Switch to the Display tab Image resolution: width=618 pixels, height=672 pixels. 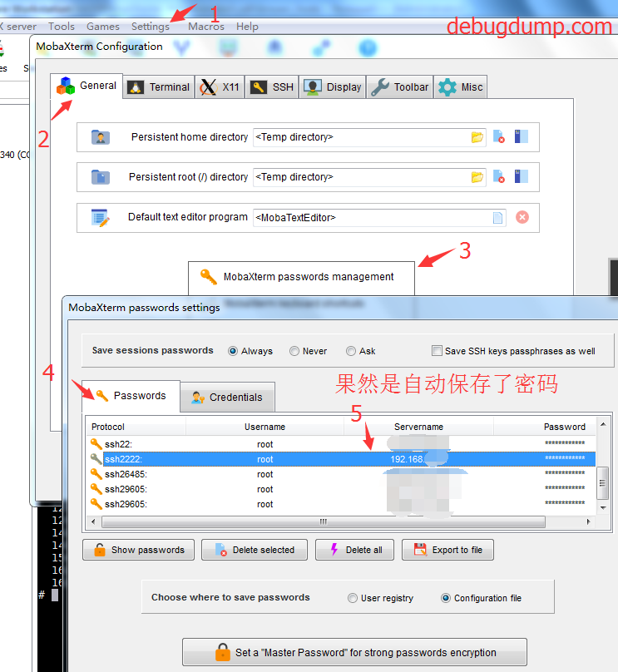point(333,87)
